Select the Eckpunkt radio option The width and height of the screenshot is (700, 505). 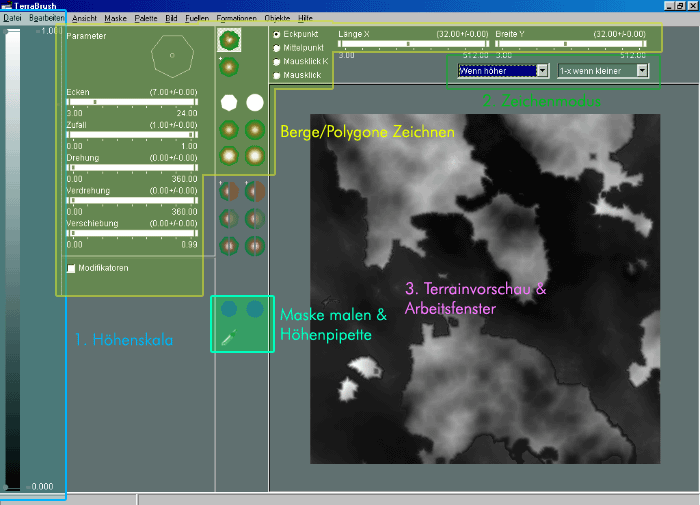[x=277, y=34]
